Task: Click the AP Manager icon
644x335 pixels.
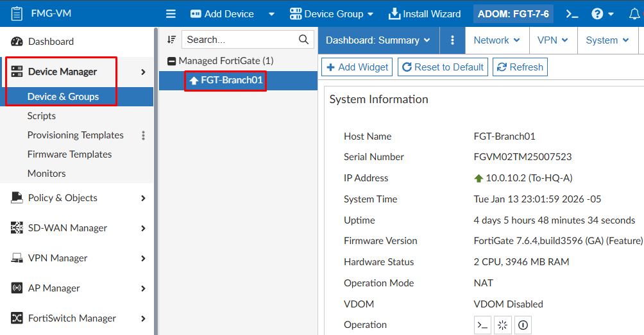Action: [x=17, y=288]
